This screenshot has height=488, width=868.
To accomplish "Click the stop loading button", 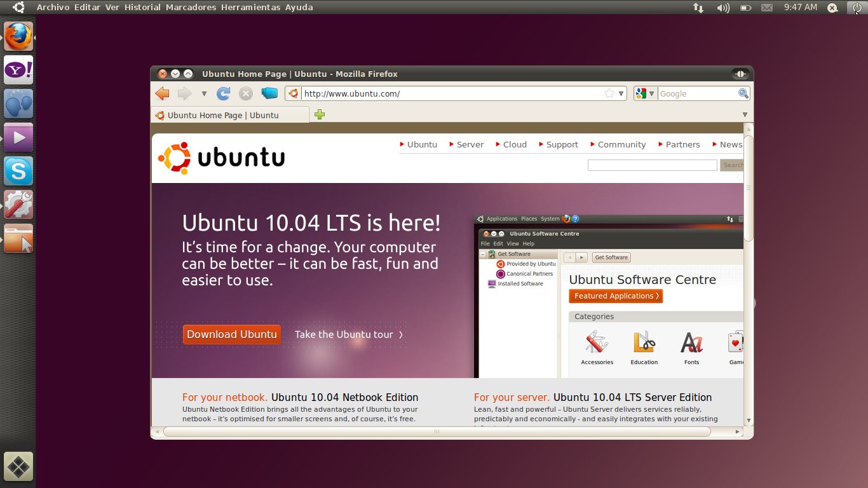I will pos(246,93).
